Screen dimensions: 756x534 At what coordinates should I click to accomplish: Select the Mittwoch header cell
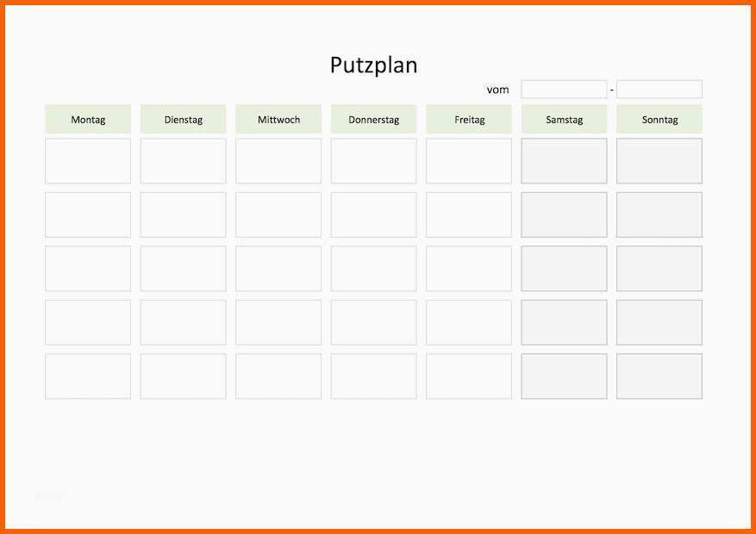tap(278, 119)
